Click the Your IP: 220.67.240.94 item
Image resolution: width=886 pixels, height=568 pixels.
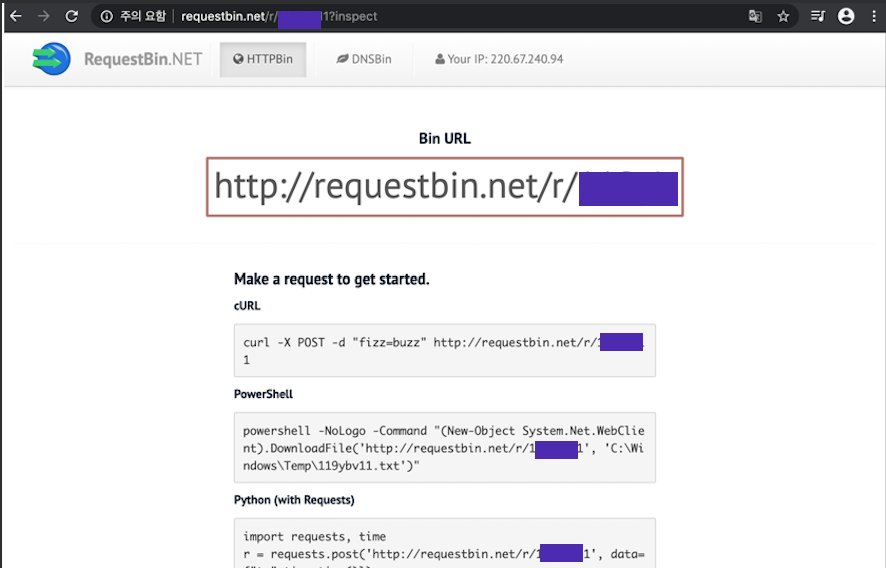[499, 59]
